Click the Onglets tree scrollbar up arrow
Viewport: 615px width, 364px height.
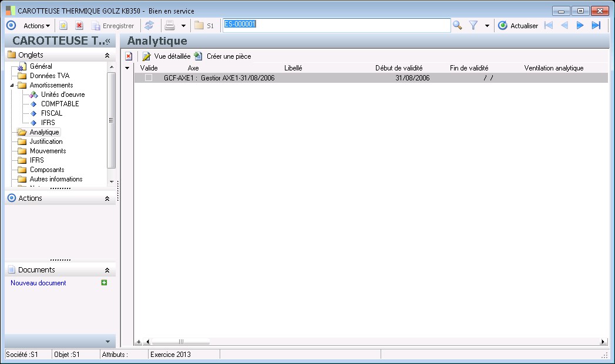click(112, 67)
